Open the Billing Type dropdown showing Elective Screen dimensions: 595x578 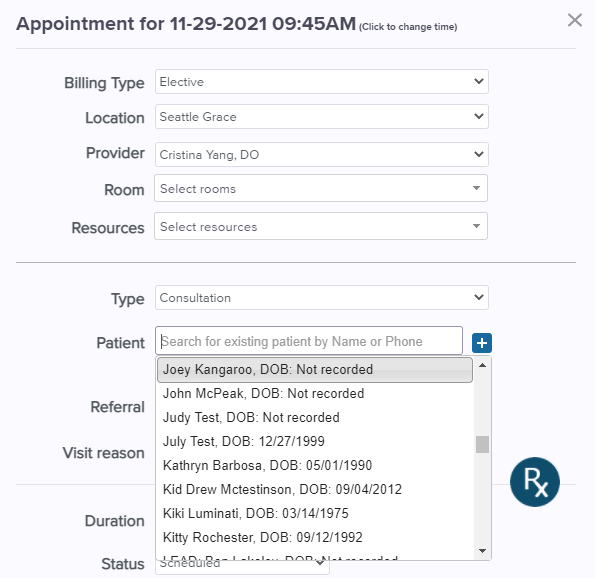coord(321,82)
